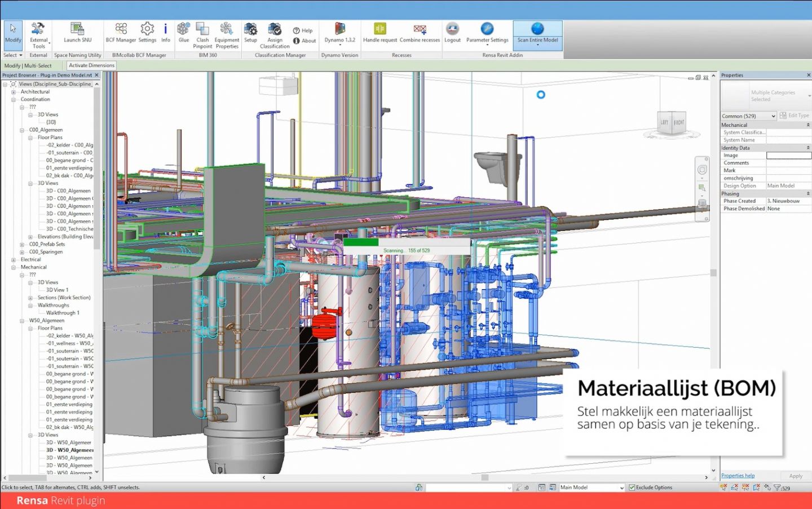This screenshot has width=812, height=509.
Task: Toggle Exclude Options checkbox
Action: point(632,488)
